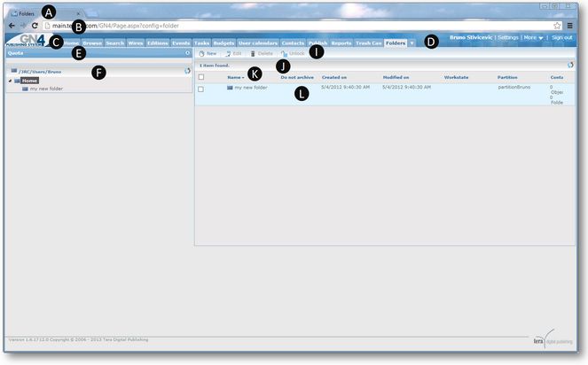Click the New folder button
The width and height of the screenshot is (588, 365).
pyautogui.click(x=208, y=54)
